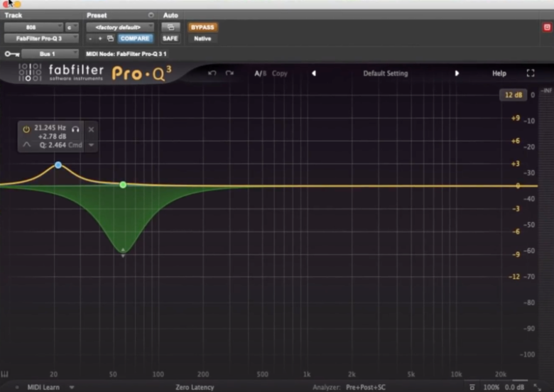Viewport: 554px width, 392px height.
Task: Go to previous preset arrow
Action: click(314, 73)
